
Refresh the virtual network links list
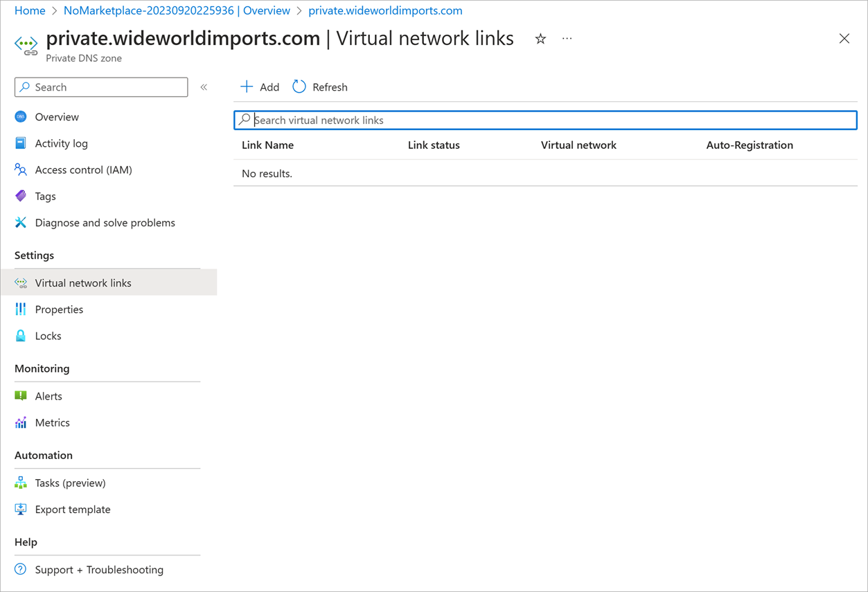pyautogui.click(x=319, y=87)
